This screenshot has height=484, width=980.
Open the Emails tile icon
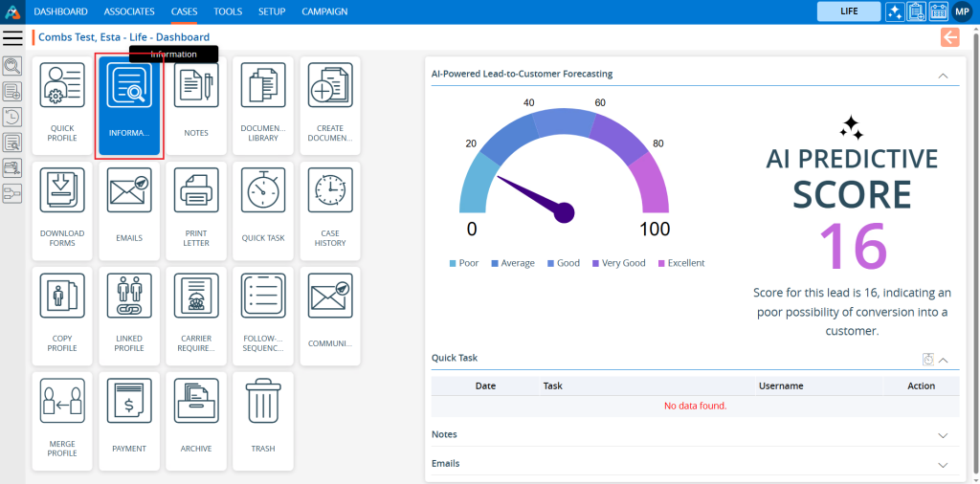click(x=129, y=191)
